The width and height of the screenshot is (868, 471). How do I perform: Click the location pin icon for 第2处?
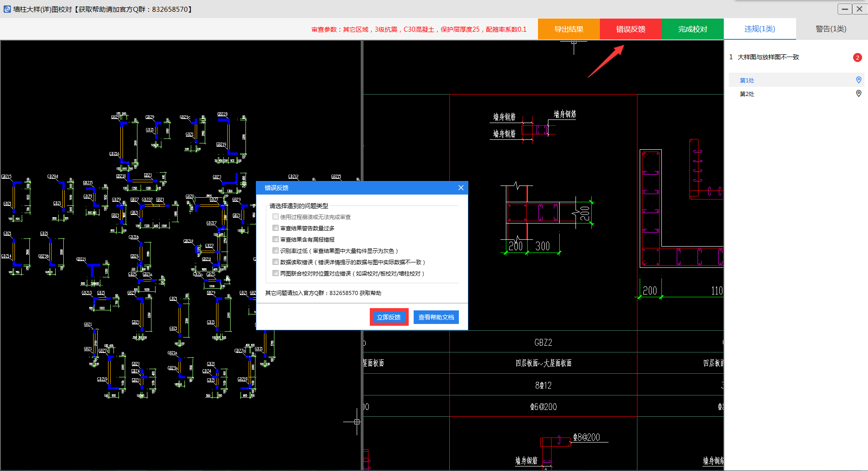(859, 94)
